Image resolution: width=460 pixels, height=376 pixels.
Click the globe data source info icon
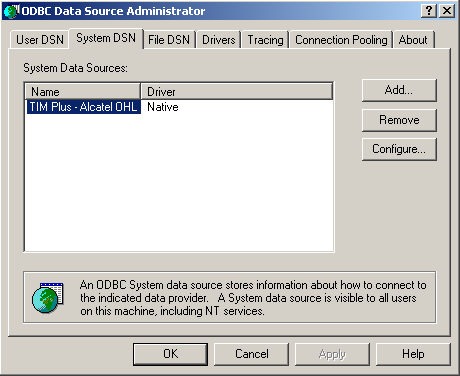point(48,297)
